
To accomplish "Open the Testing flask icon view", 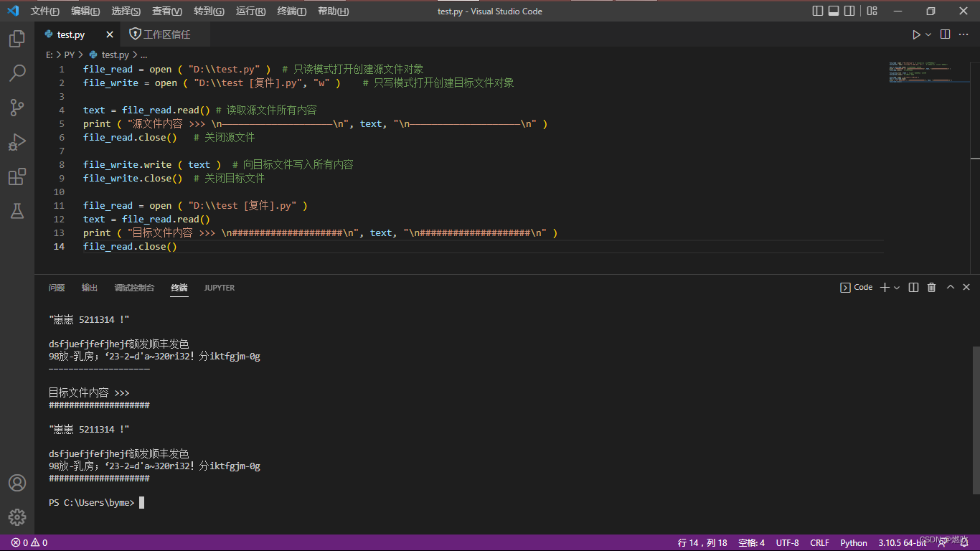I will pos(17,211).
